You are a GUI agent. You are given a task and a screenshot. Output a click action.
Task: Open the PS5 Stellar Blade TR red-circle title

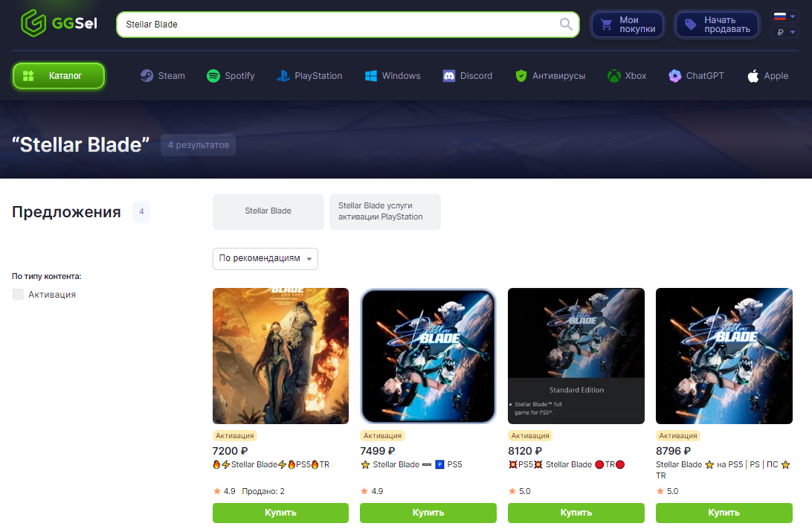(x=567, y=464)
